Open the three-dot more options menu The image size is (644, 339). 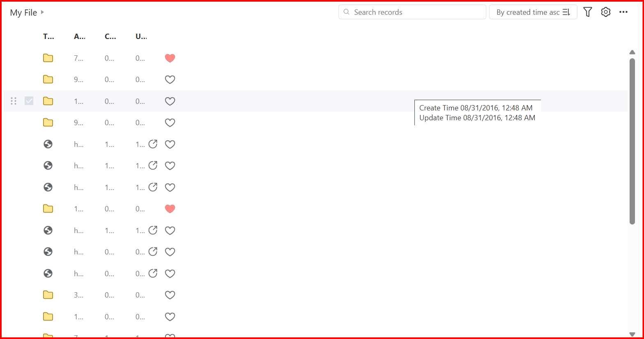(623, 12)
